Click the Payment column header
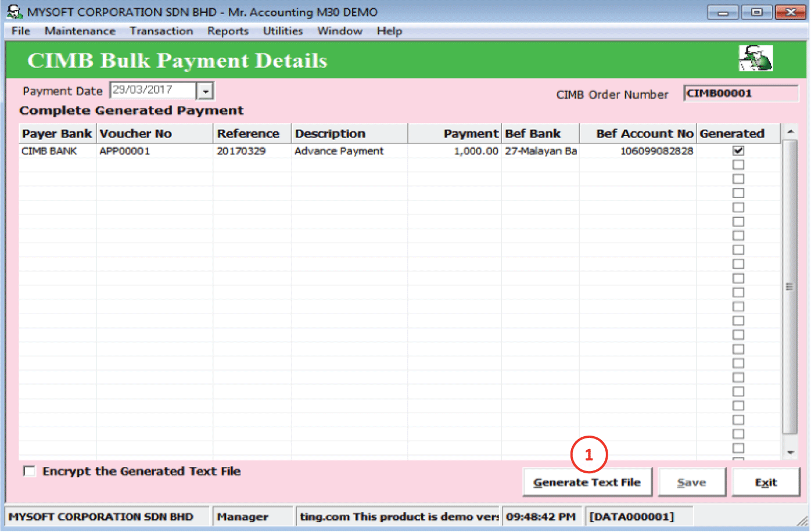811x532 pixels. (454, 134)
